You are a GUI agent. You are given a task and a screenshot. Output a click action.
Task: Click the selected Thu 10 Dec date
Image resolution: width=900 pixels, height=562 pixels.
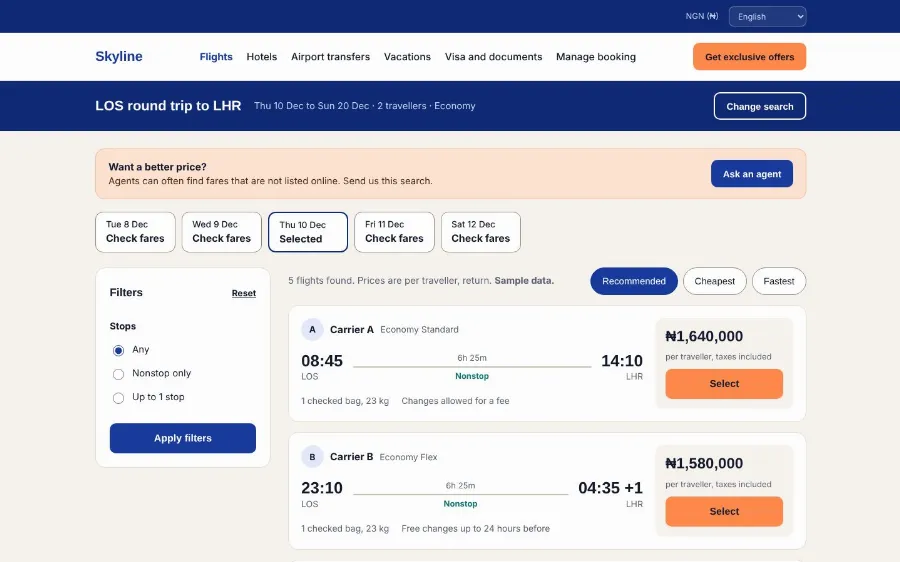point(308,232)
